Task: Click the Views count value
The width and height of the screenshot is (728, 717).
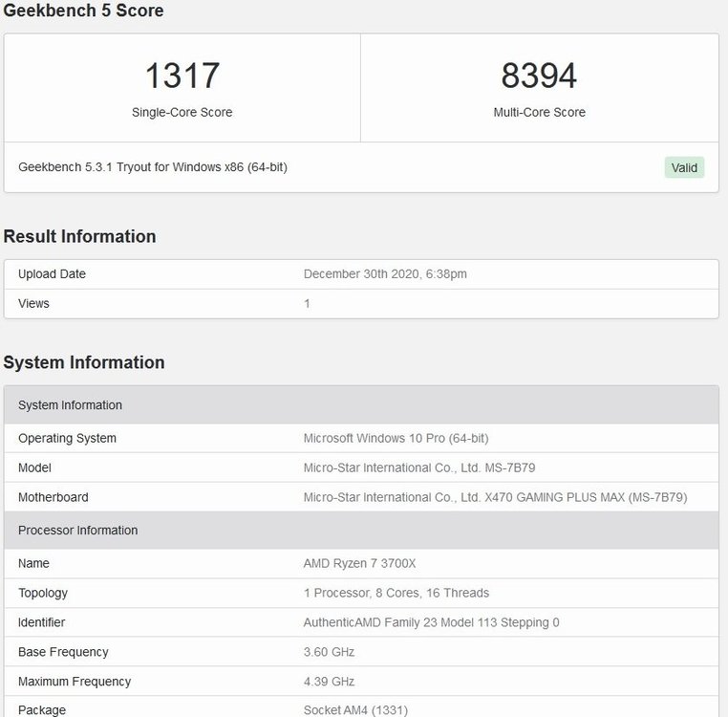Action: (x=307, y=304)
